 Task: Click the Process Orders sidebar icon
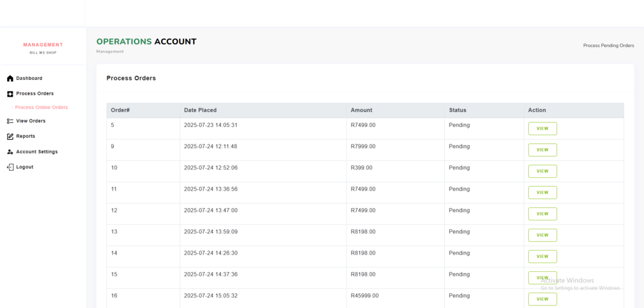click(x=10, y=94)
